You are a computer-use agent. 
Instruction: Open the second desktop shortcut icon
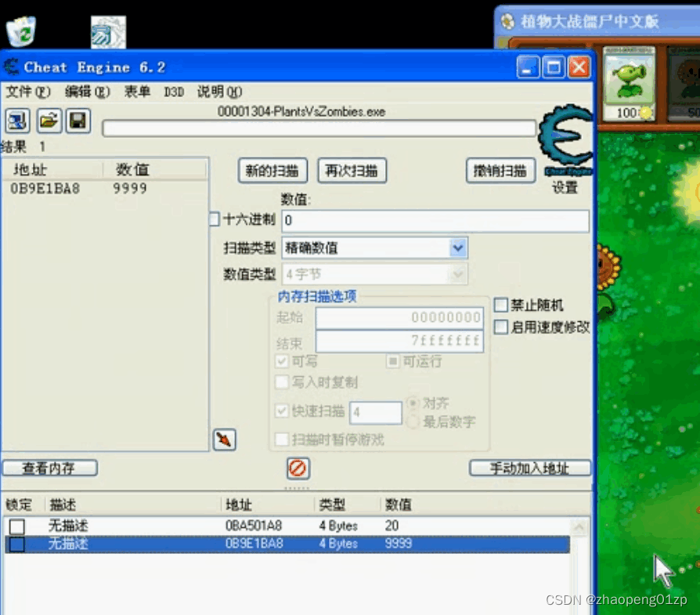pyautogui.click(x=108, y=32)
